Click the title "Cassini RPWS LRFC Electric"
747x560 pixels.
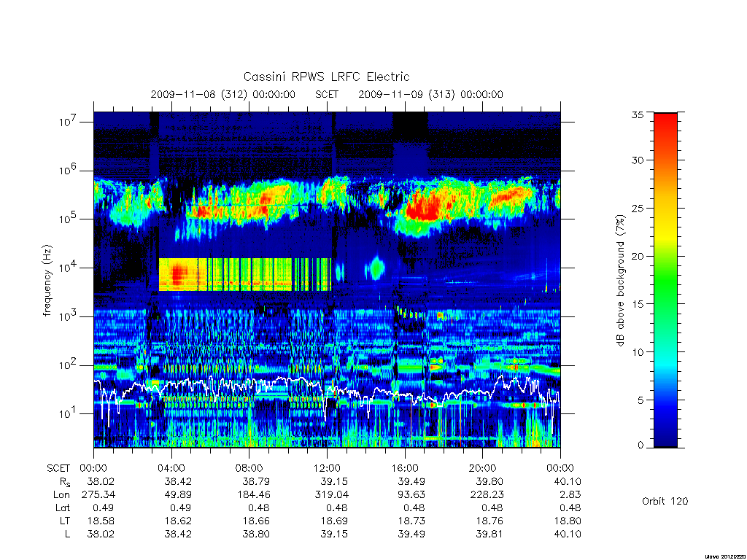(x=326, y=77)
